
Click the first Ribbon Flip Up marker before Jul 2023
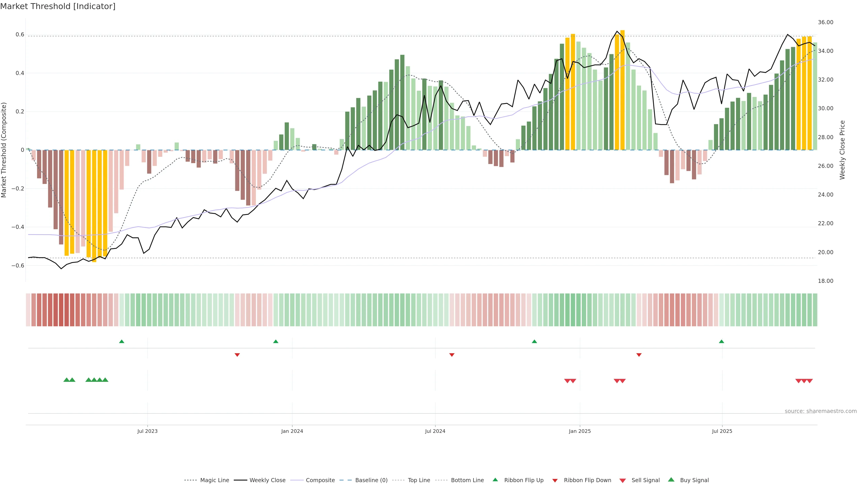click(x=122, y=342)
